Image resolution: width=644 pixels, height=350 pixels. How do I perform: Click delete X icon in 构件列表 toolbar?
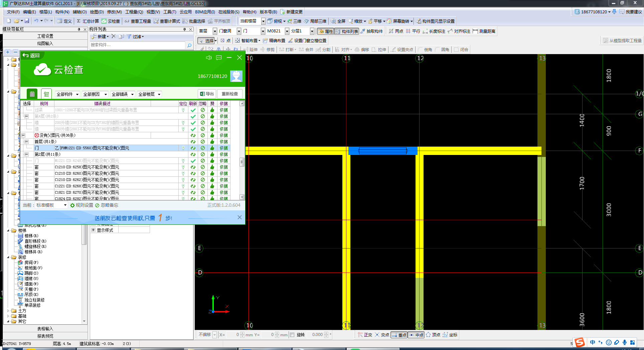point(113,36)
